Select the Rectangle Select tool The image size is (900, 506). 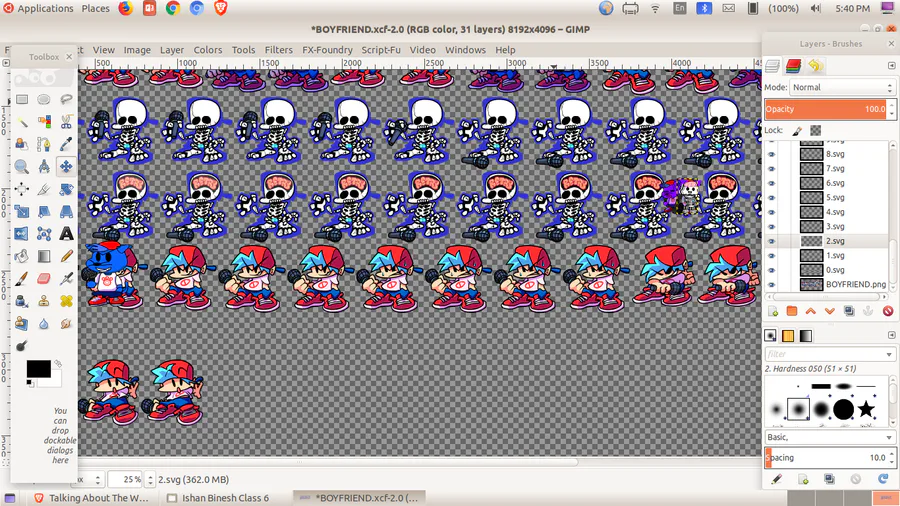(22, 99)
